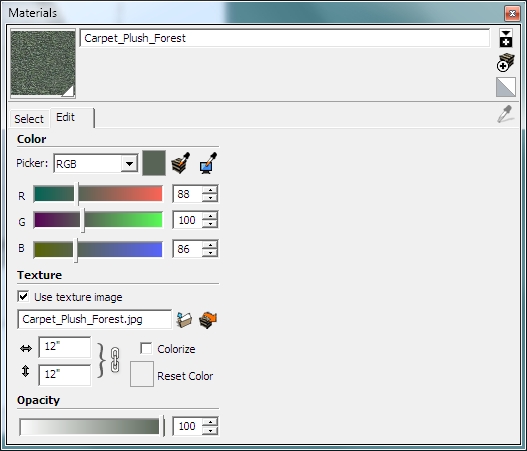
Task: Click the Reset Color swatch button
Action: point(142,374)
